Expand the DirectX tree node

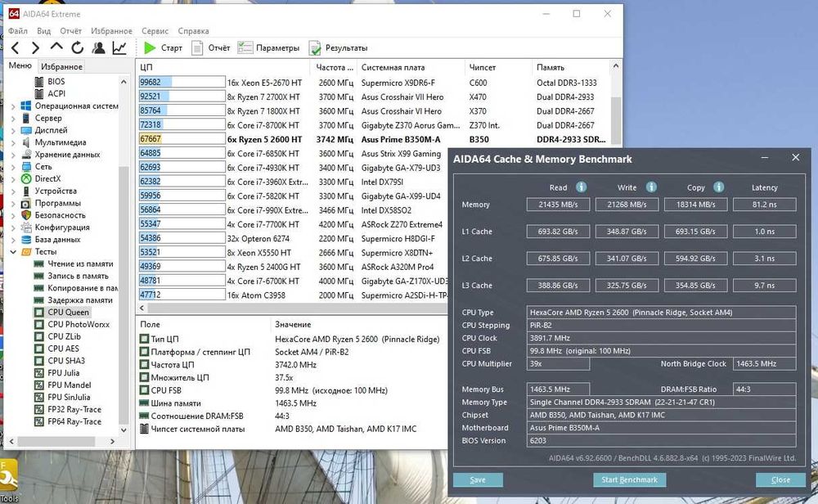(x=13, y=178)
